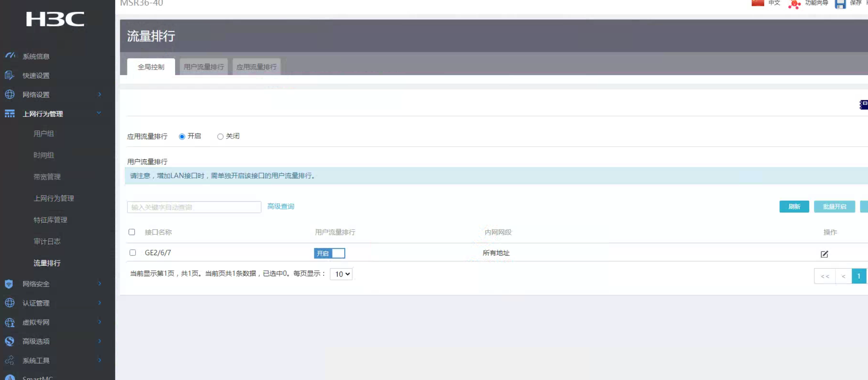Click the 中文 language label
868x380 pixels.
774,3
